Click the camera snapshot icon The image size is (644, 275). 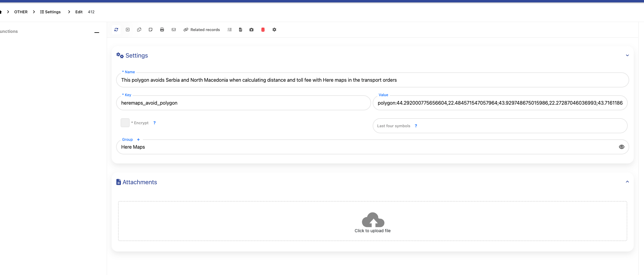coord(251,30)
